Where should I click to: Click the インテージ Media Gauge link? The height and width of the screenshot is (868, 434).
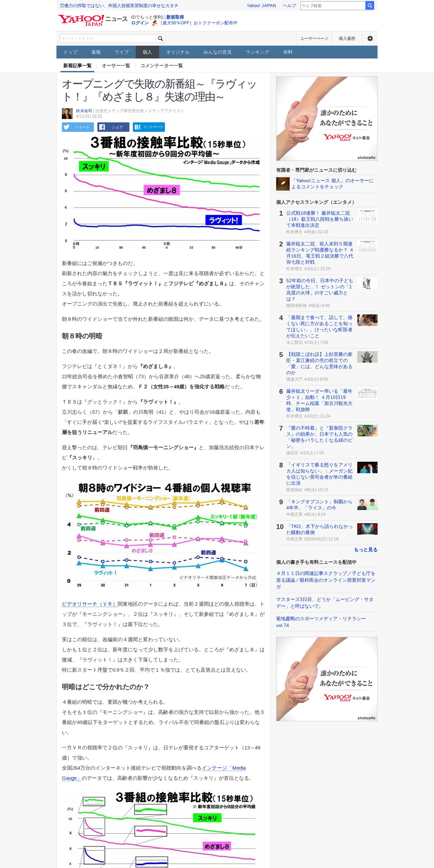(224, 768)
